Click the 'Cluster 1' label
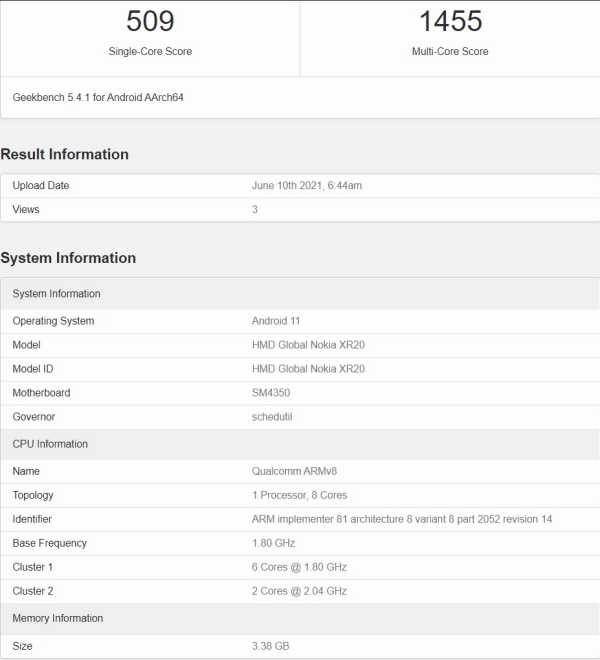This screenshot has width=600, height=660. coord(32,567)
